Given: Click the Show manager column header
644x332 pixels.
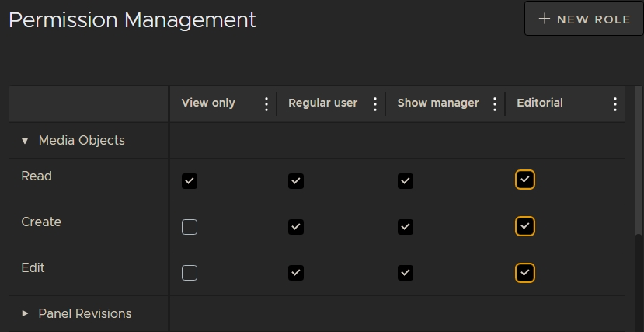Looking at the screenshot, I should pos(438,103).
